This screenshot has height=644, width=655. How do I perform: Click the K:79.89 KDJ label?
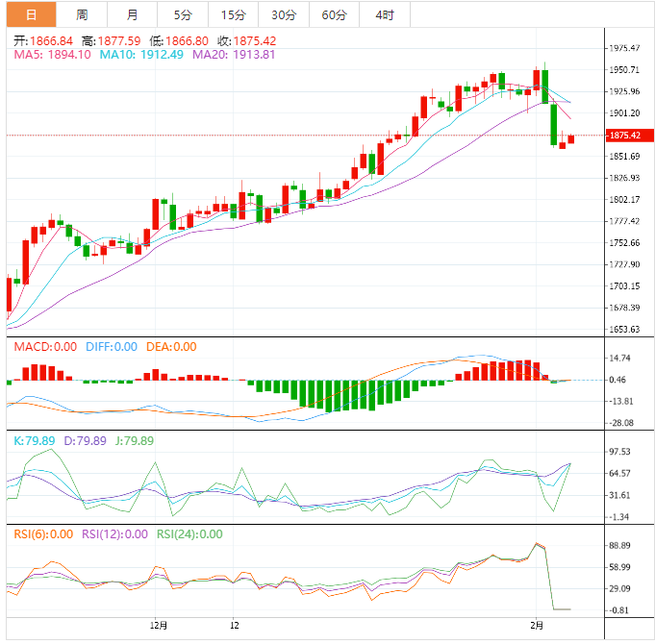(33, 441)
